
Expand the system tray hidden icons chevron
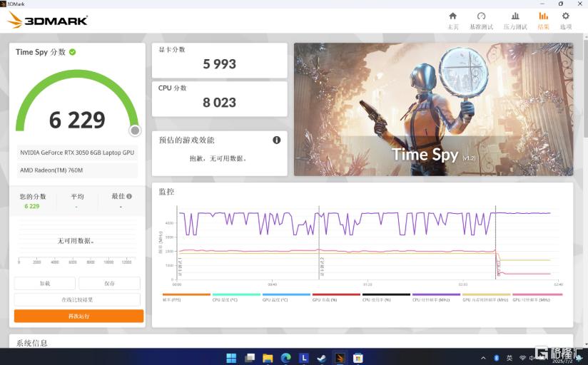click(483, 358)
